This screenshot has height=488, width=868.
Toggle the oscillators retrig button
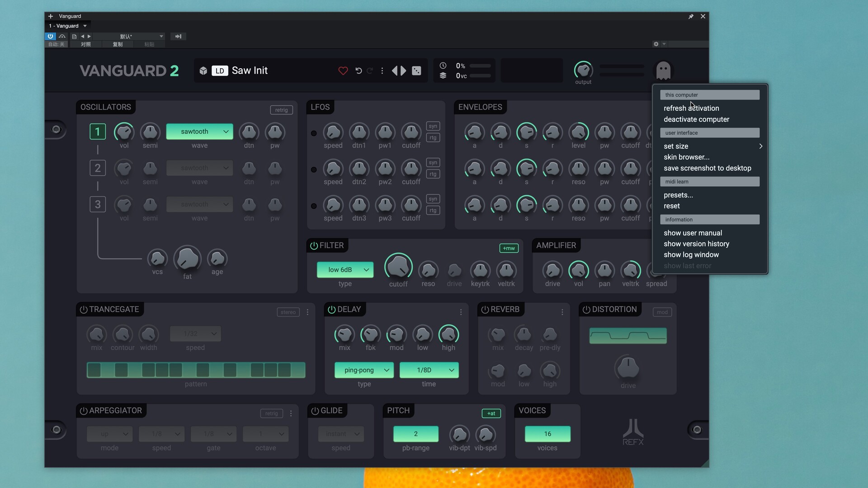pos(281,110)
